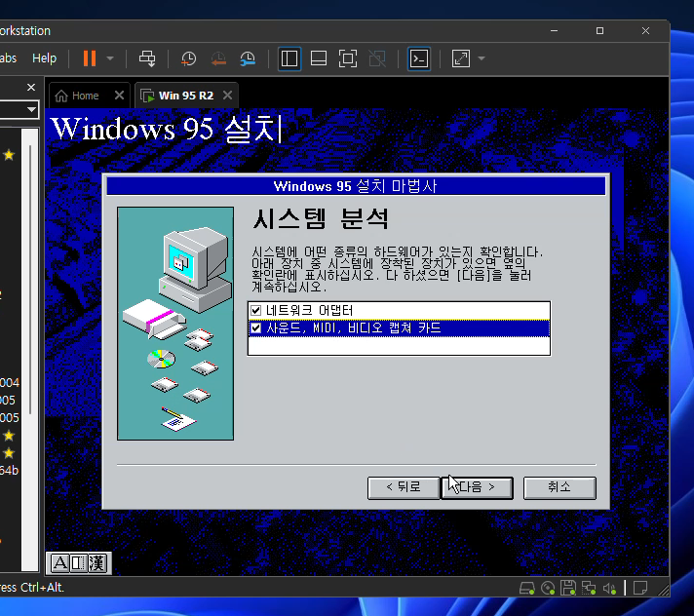The width and height of the screenshot is (694, 616).
Task: Click the top favorite star in library
Action: pyautogui.click(x=9, y=155)
